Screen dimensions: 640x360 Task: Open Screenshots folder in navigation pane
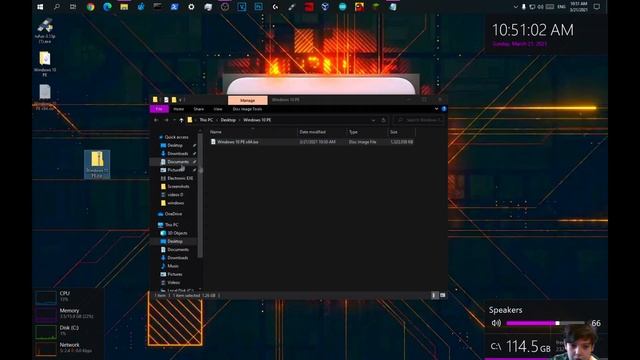[178, 187]
